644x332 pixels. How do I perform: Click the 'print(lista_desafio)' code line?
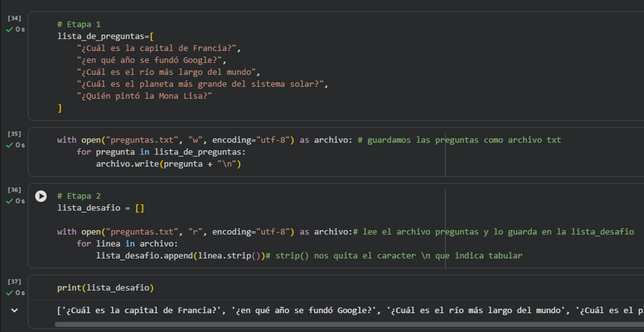tap(106, 288)
